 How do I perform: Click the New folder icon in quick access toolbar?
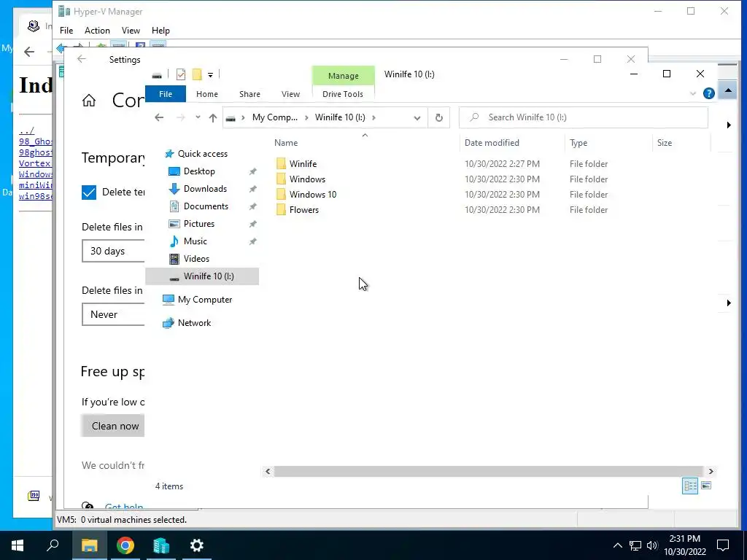click(197, 74)
